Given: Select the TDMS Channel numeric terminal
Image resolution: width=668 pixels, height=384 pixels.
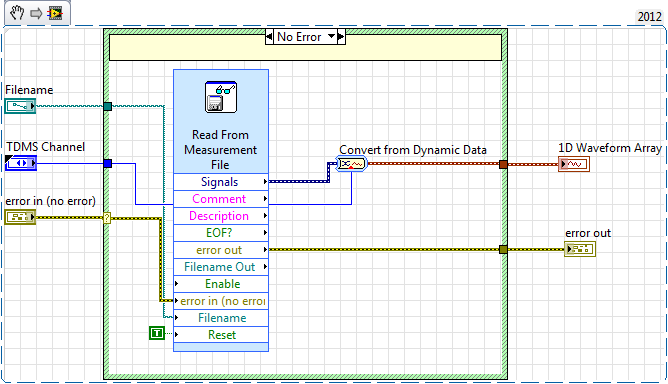Looking at the screenshot, I should point(20,163).
